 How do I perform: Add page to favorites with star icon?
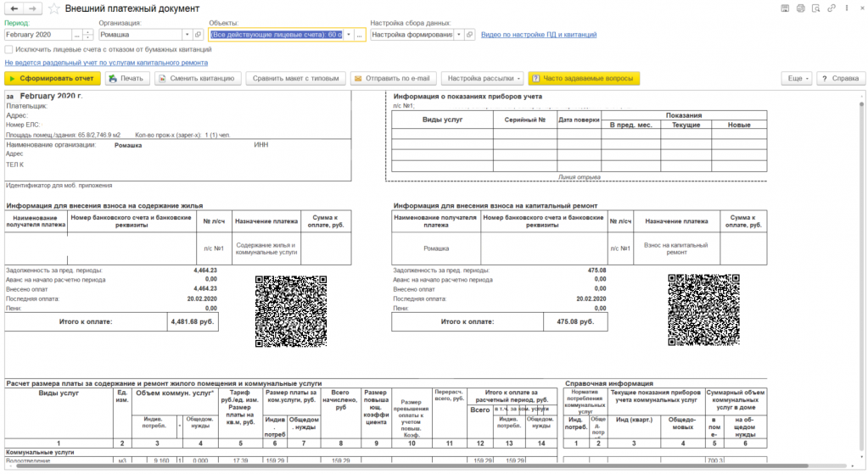click(x=53, y=8)
